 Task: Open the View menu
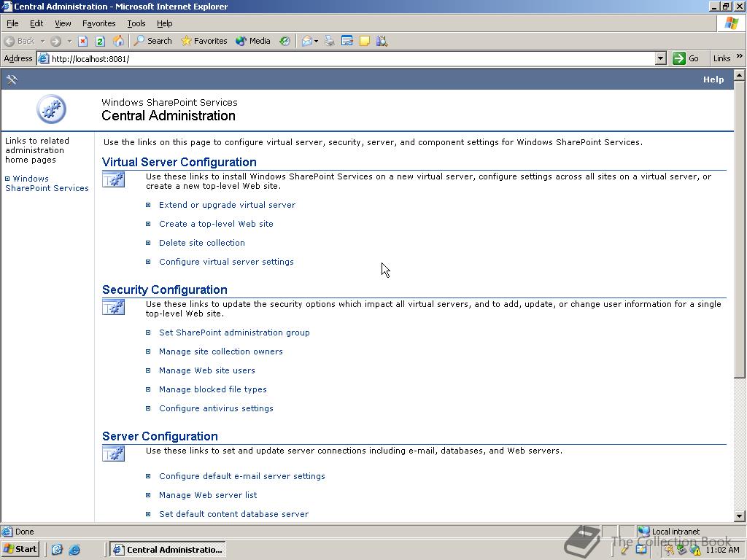click(x=63, y=23)
